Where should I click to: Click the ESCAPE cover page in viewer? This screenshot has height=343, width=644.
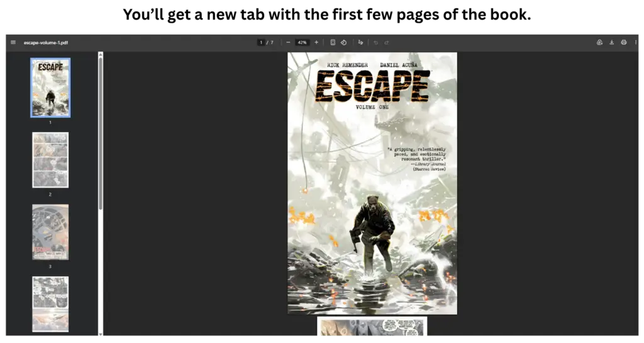coord(372,183)
